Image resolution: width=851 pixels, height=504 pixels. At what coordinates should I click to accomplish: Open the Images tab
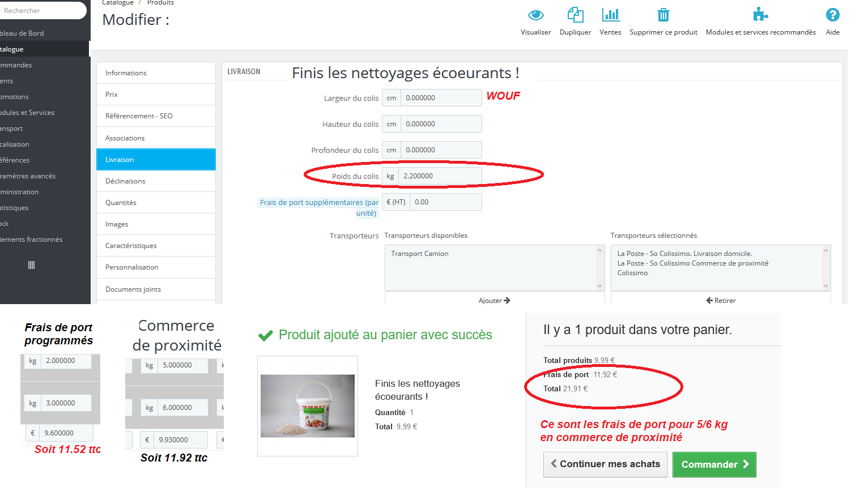tap(156, 224)
